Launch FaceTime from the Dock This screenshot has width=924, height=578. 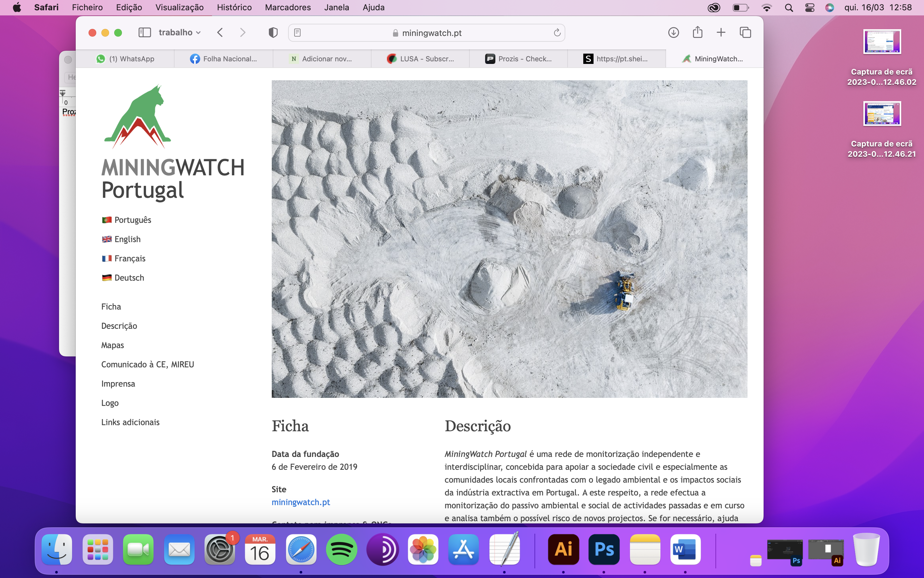138,550
